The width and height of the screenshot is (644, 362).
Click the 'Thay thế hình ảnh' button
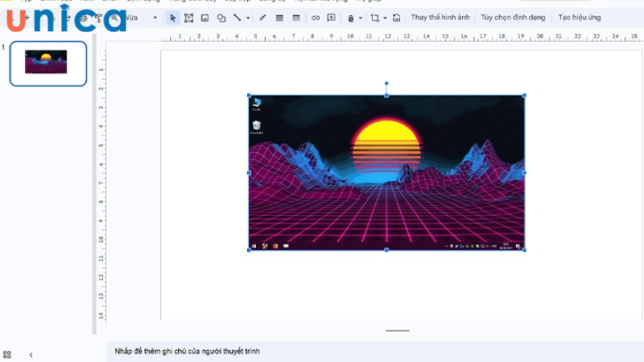[440, 18]
